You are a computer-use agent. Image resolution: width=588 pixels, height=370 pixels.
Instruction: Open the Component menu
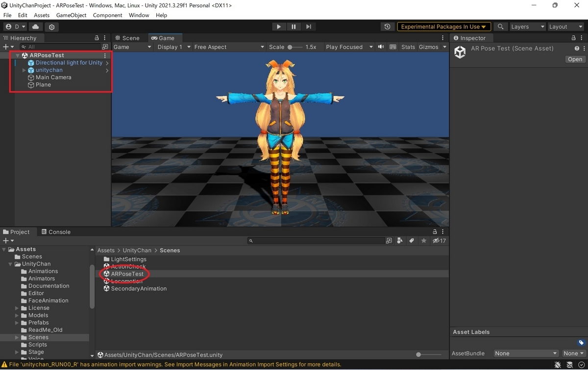107,15
